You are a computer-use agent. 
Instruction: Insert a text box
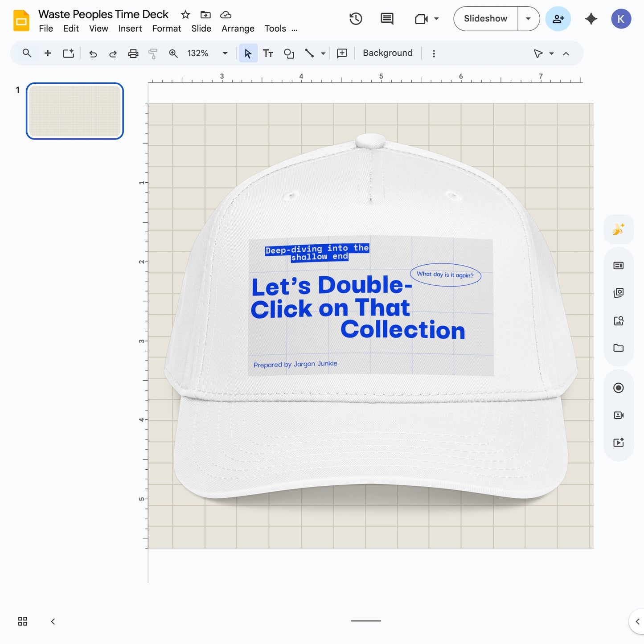(x=268, y=53)
